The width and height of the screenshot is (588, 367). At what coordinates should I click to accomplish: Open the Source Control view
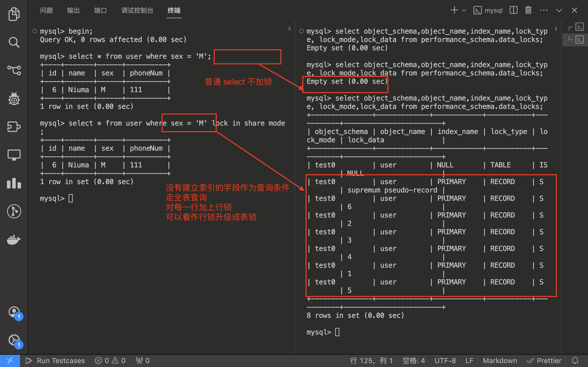click(14, 70)
